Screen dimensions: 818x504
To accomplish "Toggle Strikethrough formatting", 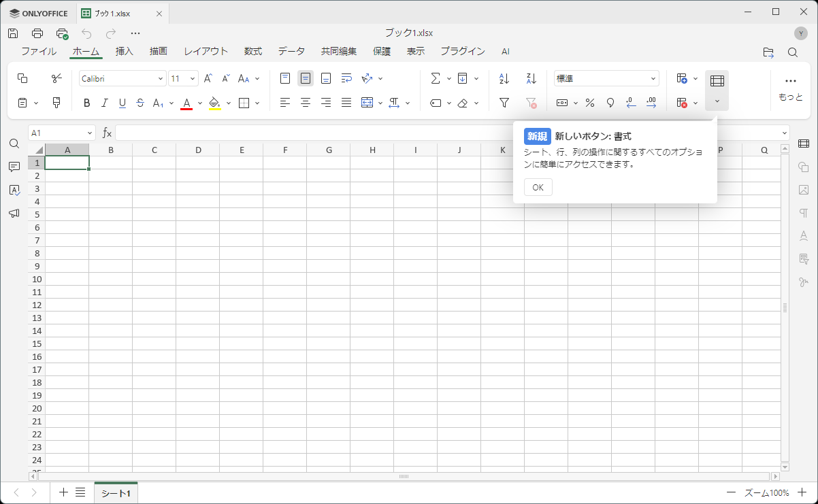I will pyautogui.click(x=140, y=103).
